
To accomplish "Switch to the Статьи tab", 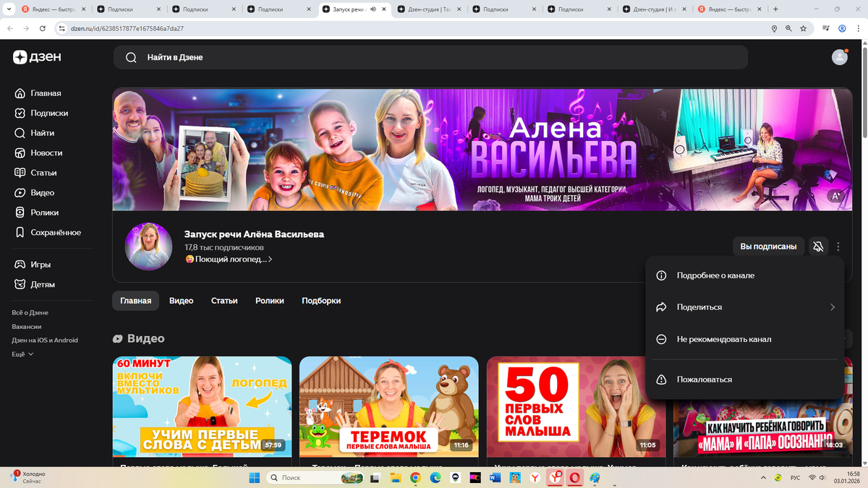I will (224, 300).
